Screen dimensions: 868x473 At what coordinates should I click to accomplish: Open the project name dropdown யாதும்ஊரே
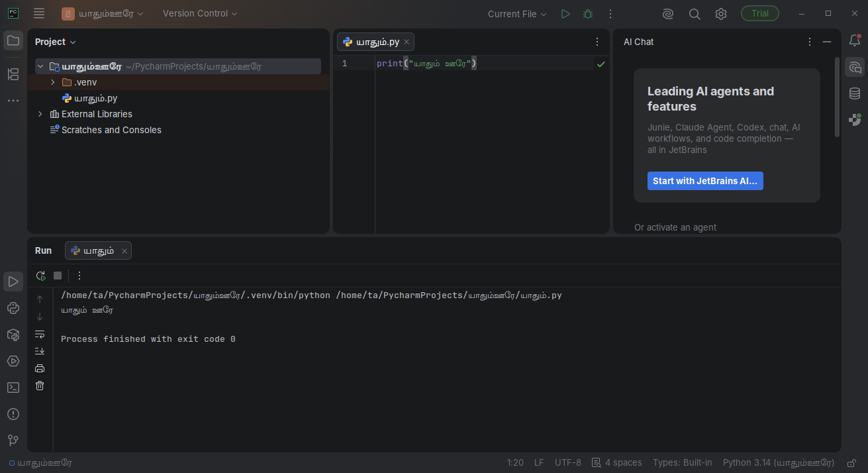coord(103,13)
